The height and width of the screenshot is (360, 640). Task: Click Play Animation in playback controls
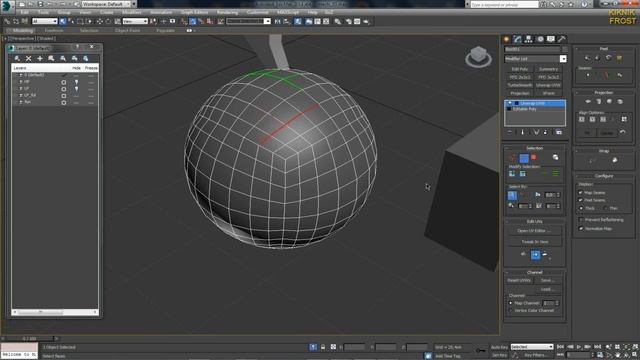pos(579,347)
